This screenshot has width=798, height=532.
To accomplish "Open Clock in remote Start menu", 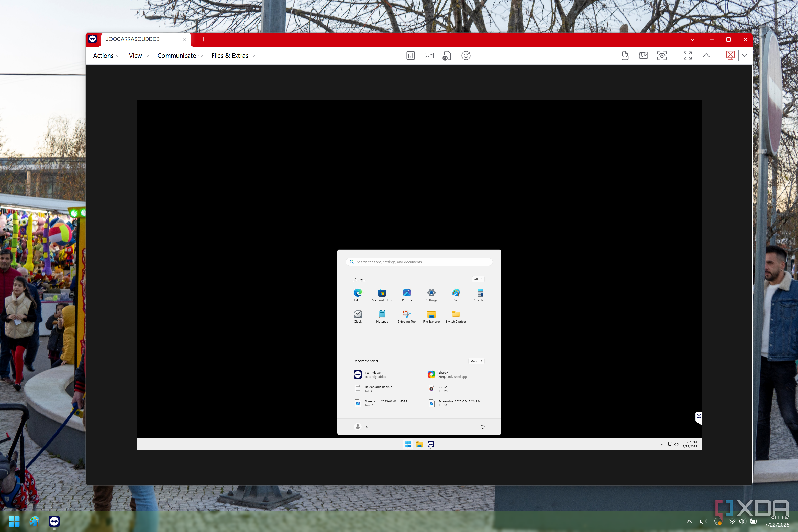I will pyautogui.click(x=358, y=317).
